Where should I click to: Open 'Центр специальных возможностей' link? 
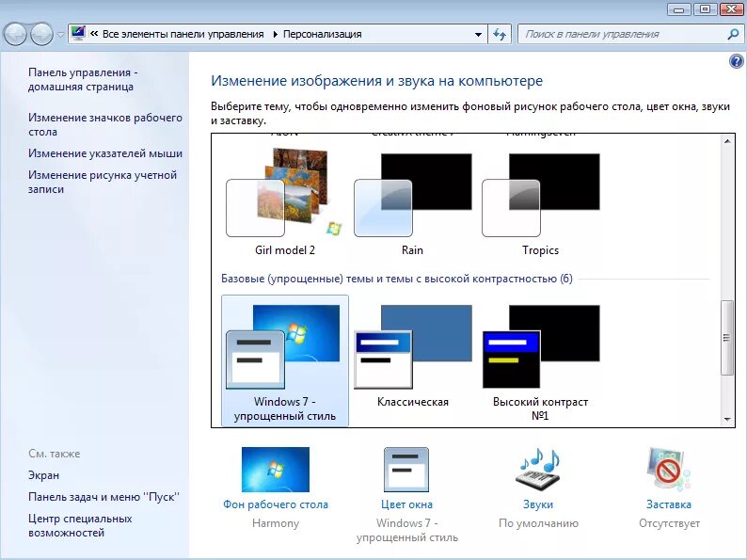[x=80, y=526]
